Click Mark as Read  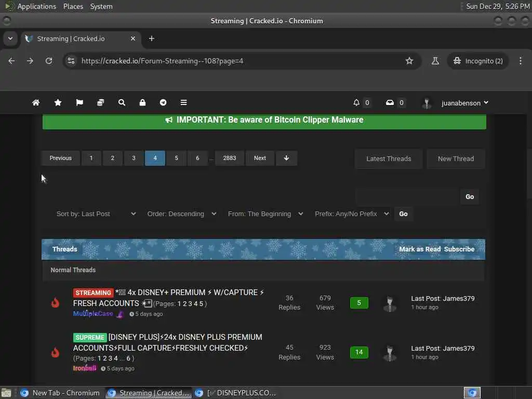pos(420,249)
